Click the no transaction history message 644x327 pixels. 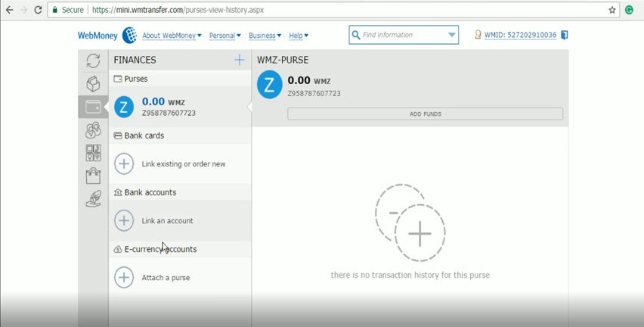[410, 275]
